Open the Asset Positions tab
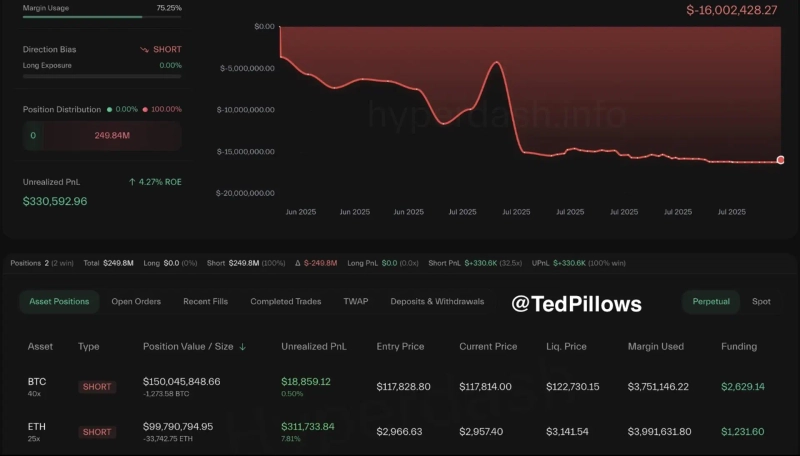800x456 pixels. point(59,301)
